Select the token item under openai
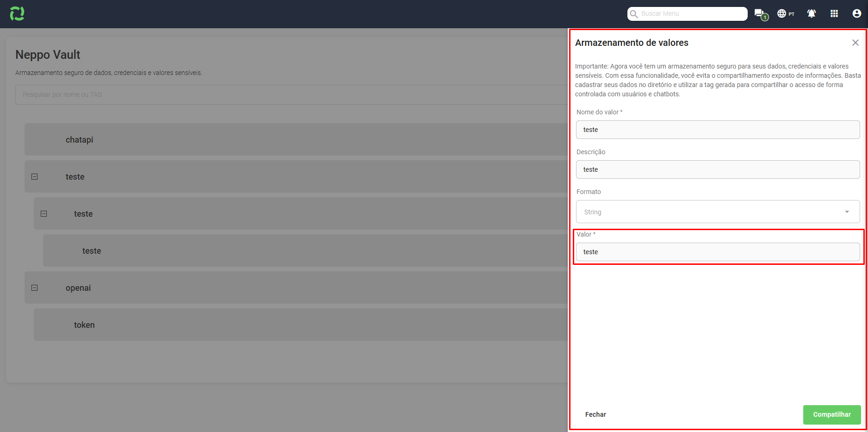Image resolution: width=868 pixels, height=432 pixels. tap(301, 325)
